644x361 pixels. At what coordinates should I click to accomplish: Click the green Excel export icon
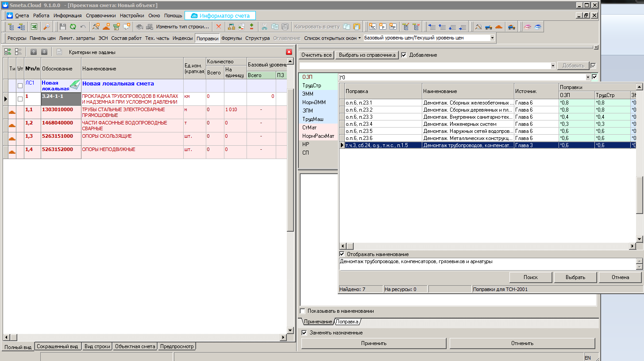coord(34,27)
